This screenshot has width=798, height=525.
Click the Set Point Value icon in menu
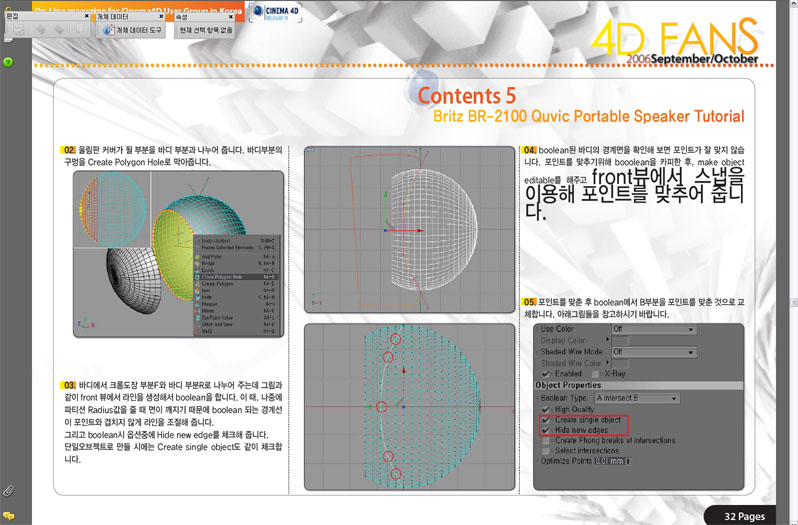click(197, 317)
